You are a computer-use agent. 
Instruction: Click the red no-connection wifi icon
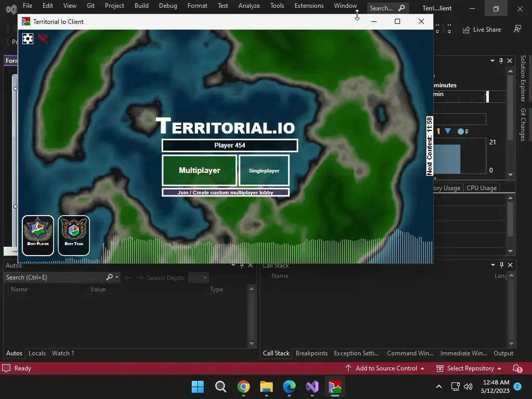43,38
